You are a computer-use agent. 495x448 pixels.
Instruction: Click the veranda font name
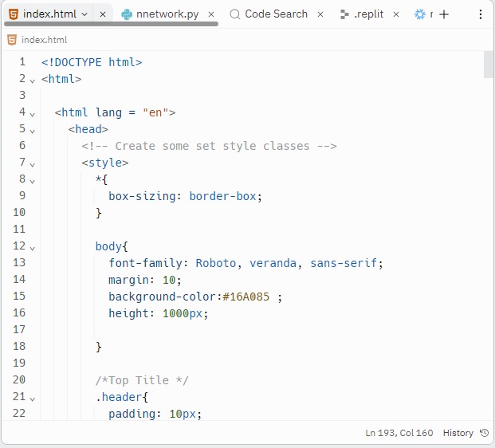click(x=273, y=263)
